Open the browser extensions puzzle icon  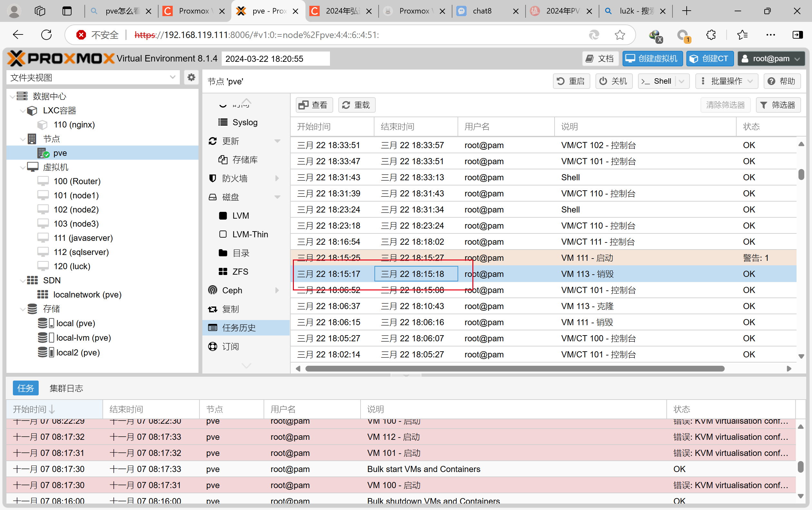point(711,35)
